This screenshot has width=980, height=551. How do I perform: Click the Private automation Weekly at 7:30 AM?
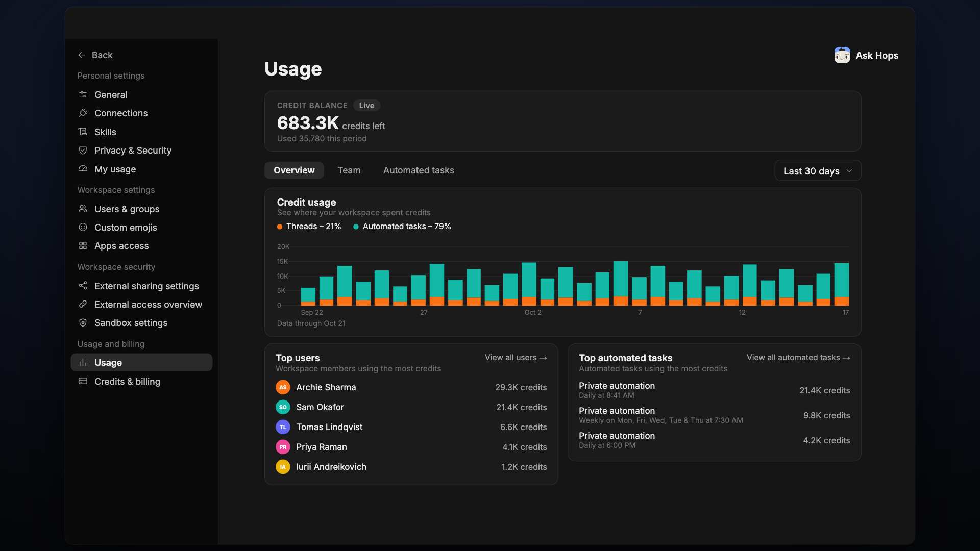pos(714,415)
